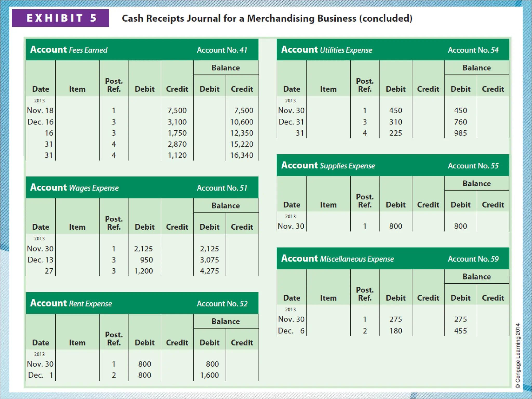Click the Post. Ref. heading in Wages Expense
The height and width of the screenshot is (399, 532).
[x=114, y=223]
